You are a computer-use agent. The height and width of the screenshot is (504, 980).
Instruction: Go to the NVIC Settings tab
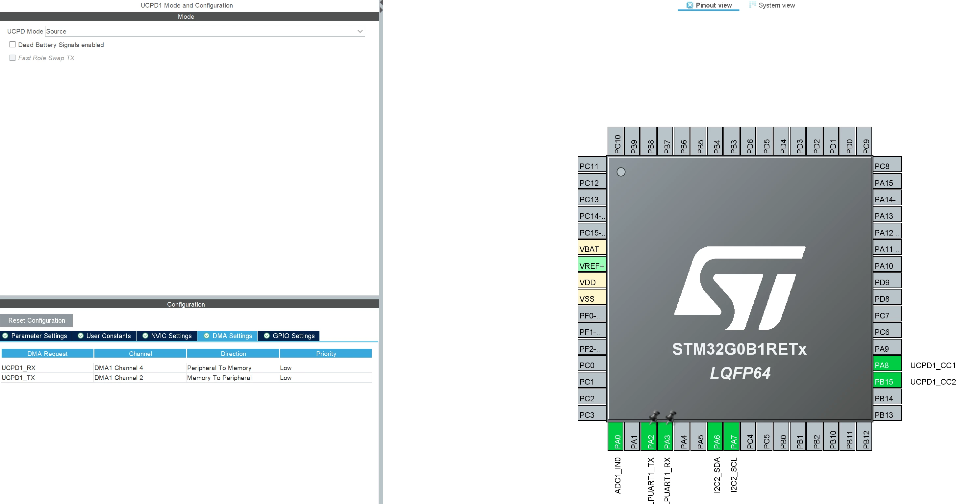pos(167,336)
